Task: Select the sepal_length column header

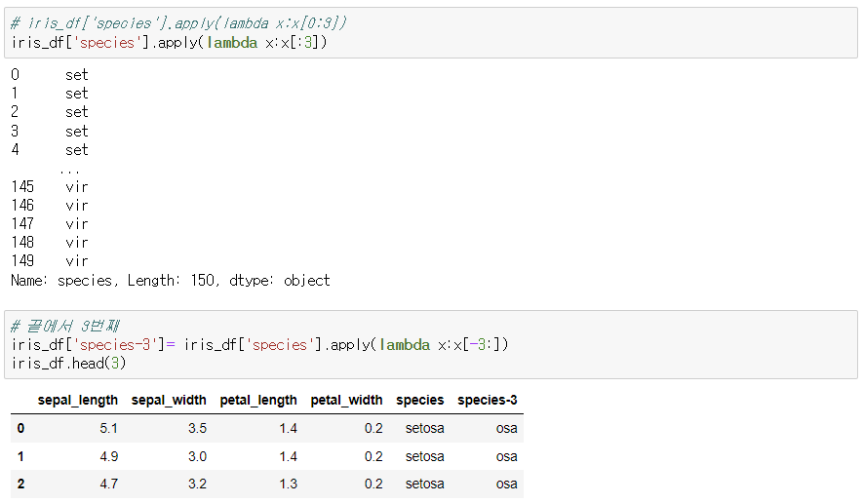Action: [78, 400]
